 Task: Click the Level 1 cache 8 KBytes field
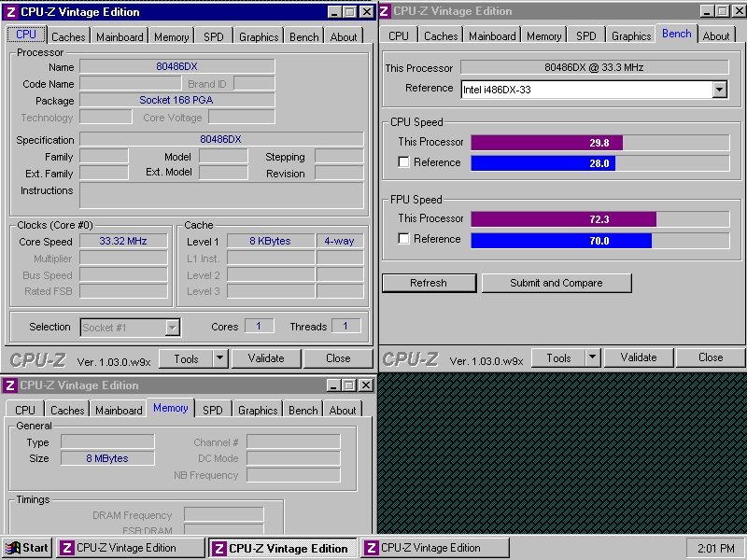coord(271,241)
